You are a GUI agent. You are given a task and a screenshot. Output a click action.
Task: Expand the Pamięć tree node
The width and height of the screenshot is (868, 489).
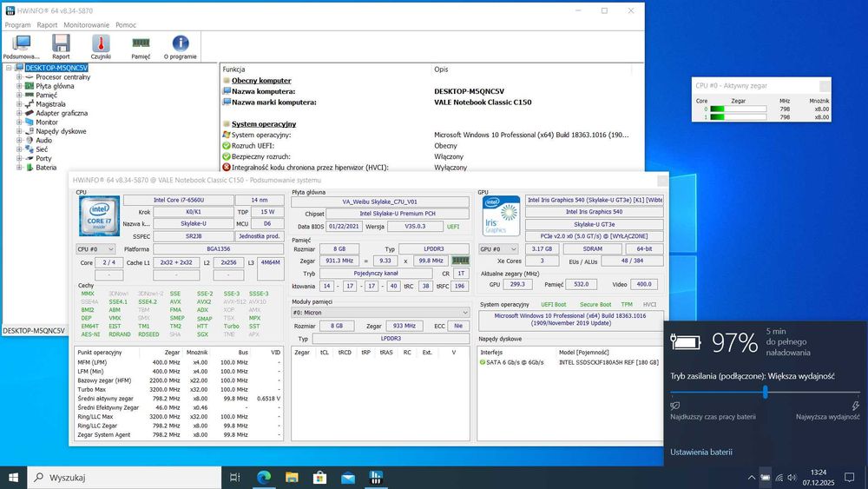[19, 96]
